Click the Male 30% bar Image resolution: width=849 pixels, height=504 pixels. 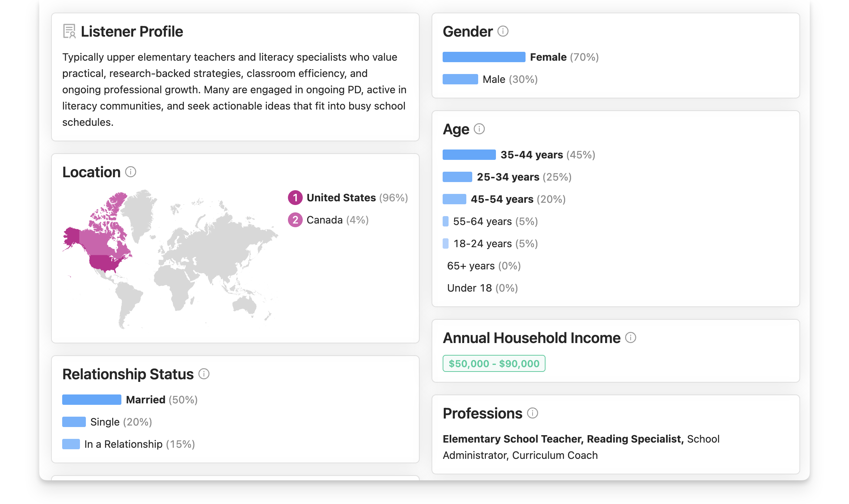tap(460, 79)
